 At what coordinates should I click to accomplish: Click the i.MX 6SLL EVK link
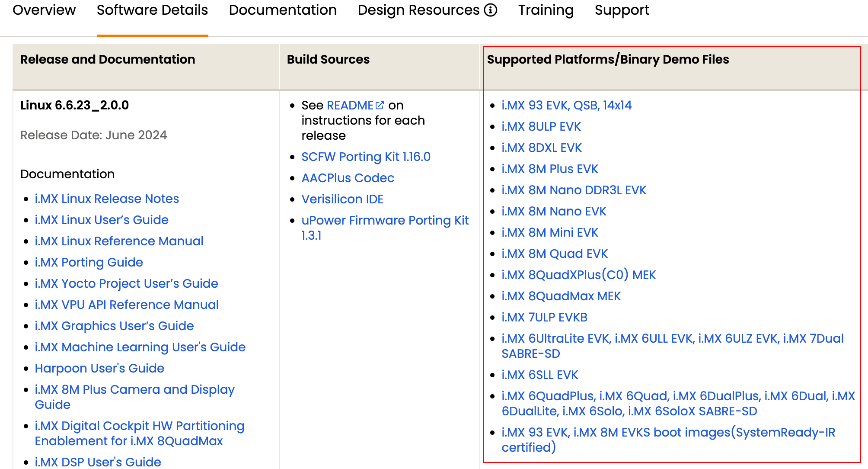[x=539, y=375]
